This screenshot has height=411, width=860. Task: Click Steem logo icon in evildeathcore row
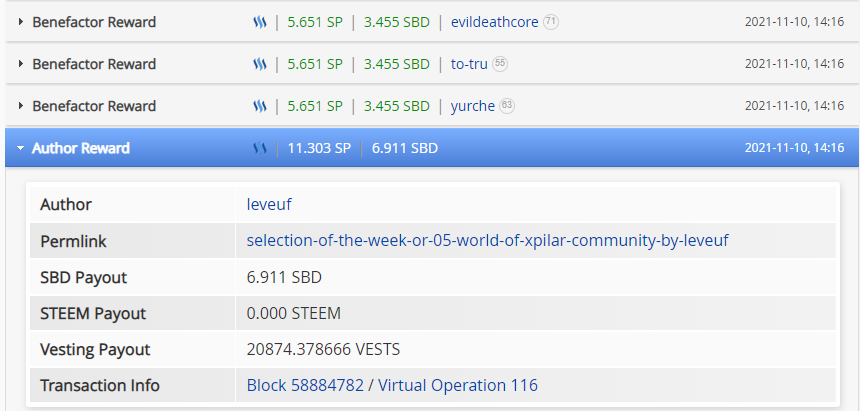259,22
